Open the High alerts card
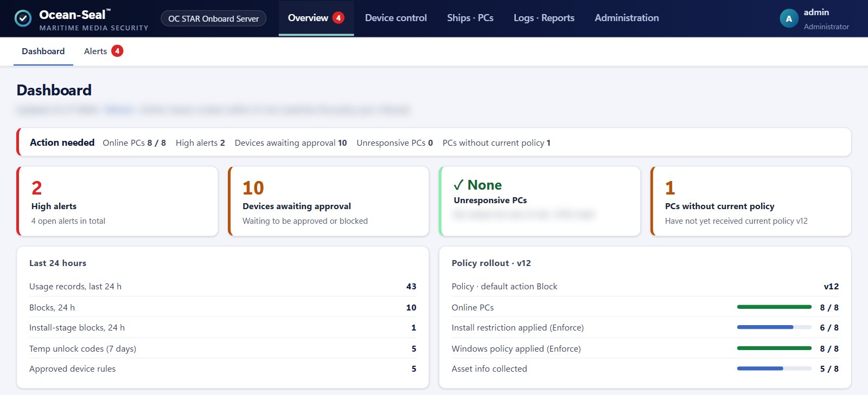The height and width of the screenshot is (395, 868). coord(117,201)
